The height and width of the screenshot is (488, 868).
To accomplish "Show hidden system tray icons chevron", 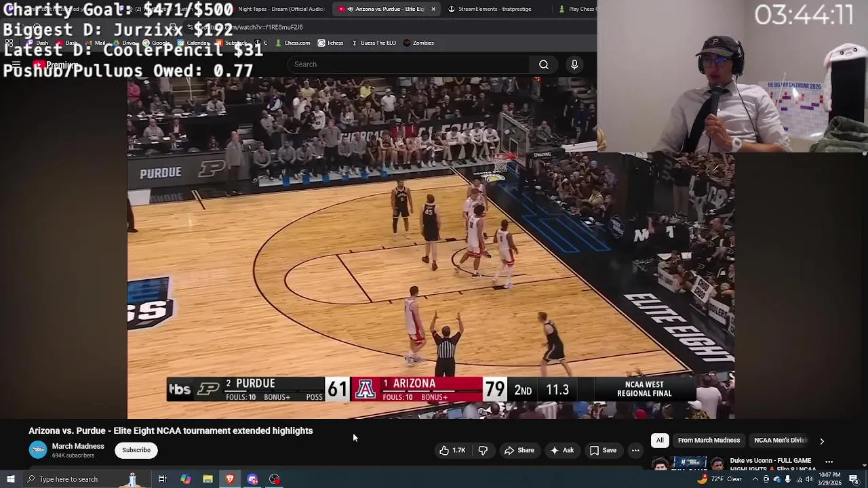I will 755,479.
